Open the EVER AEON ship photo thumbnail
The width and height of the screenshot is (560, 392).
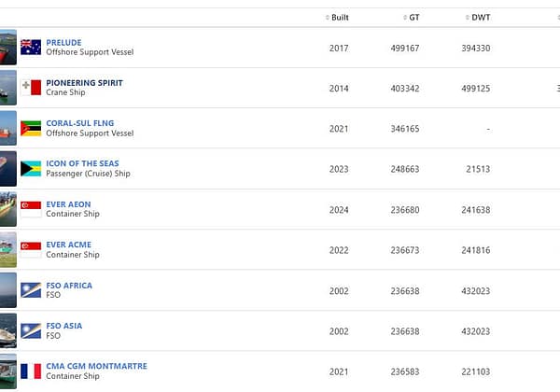point(7,209)
